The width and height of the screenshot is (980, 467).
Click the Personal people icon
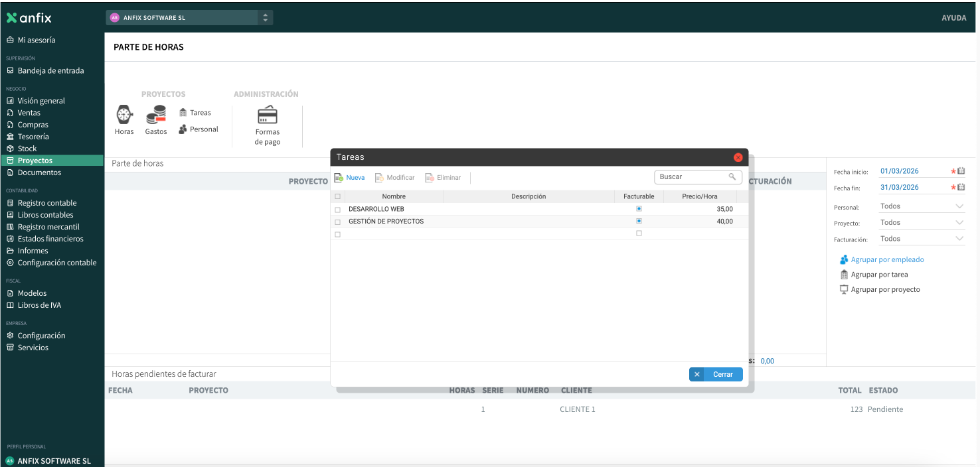[x=183, y=129]
